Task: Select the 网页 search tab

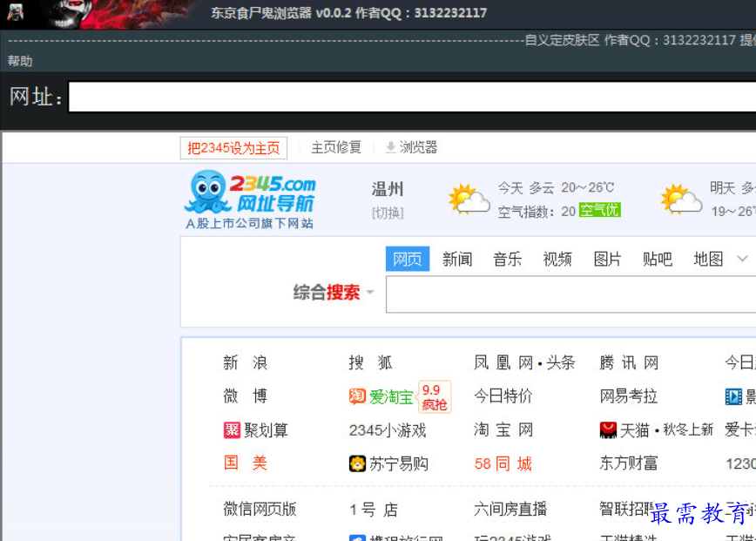Action: (x=408, y=259)
